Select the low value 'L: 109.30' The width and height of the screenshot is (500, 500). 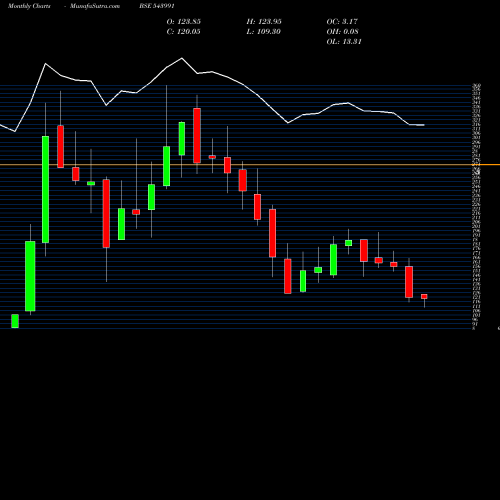click(x=264, y=32)
